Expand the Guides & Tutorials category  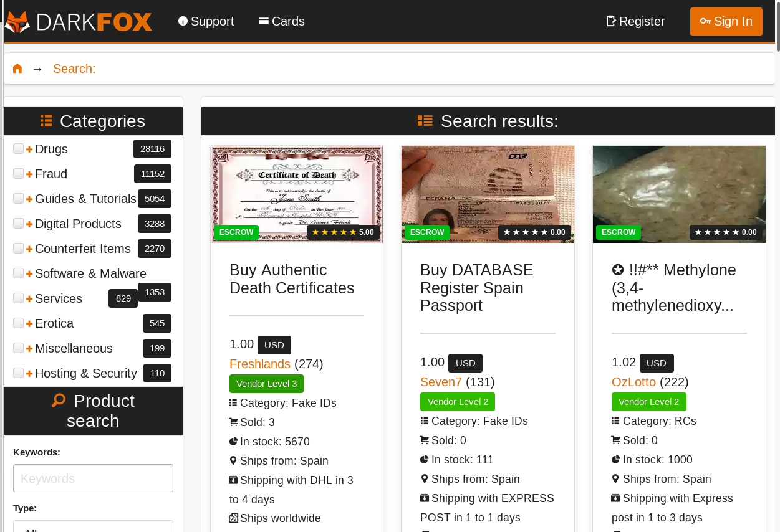pyautogui.click(x=29, y=199)
